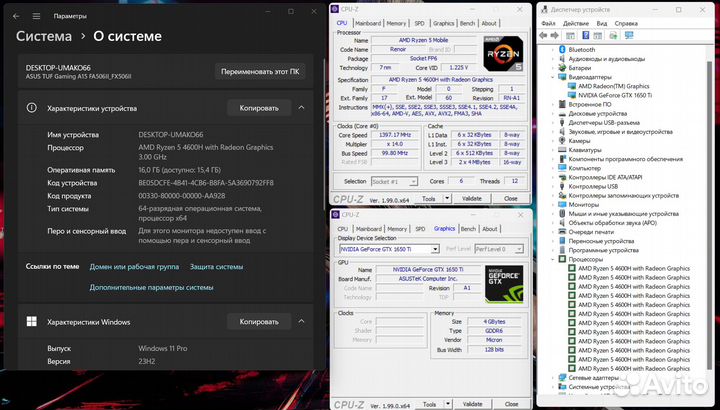Click the Forward arrow in Device Manager toolbar
Screen dimensions: 720x410
pos(555,35)
